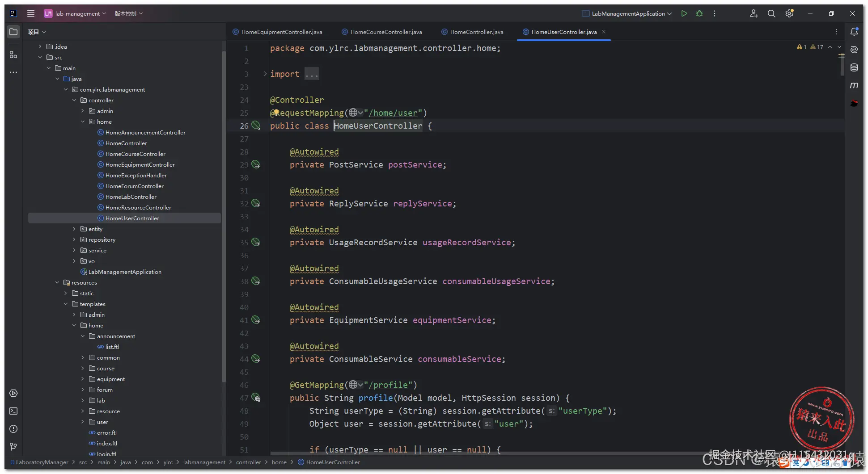Open the Git version control tool window

click(13, 447)
